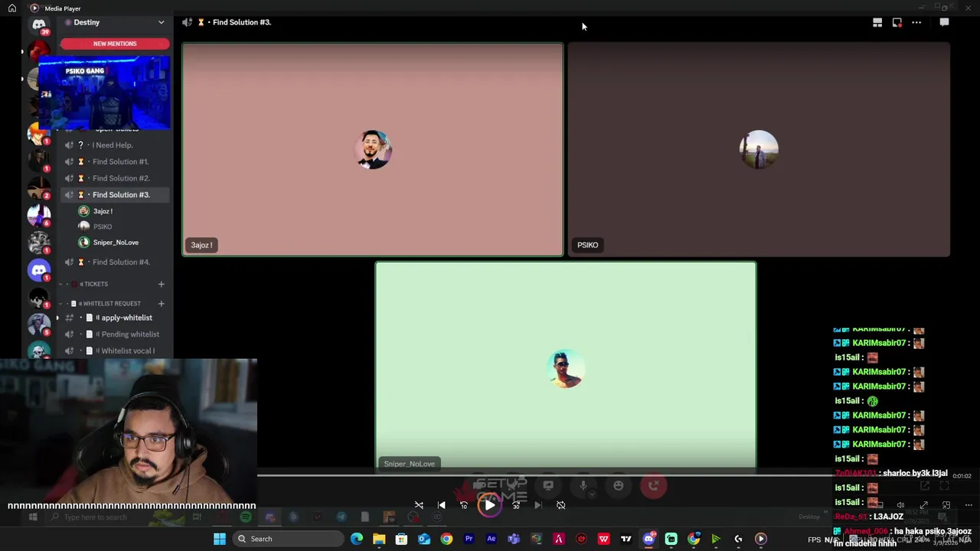Open TradingView from the taskbar

[626, 539]
